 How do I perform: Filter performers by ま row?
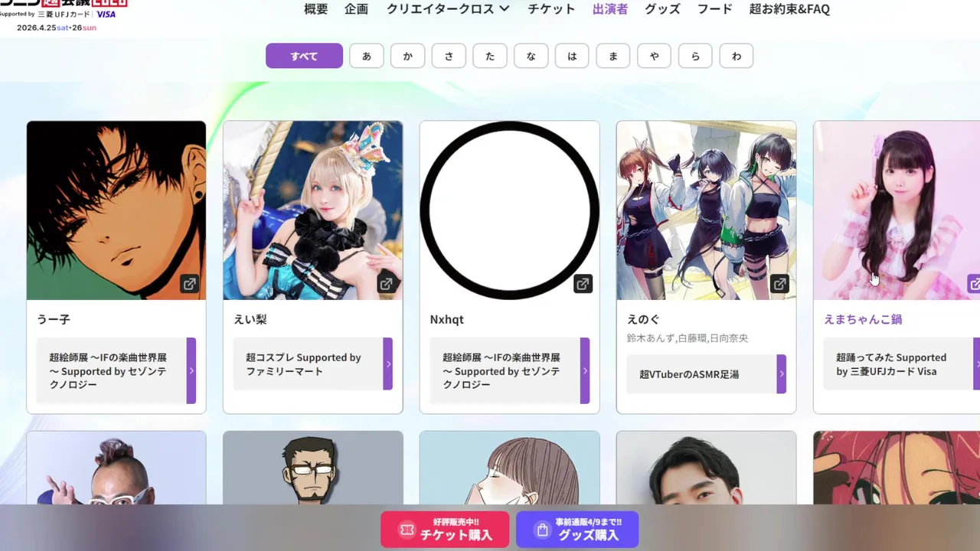(613, 56)
